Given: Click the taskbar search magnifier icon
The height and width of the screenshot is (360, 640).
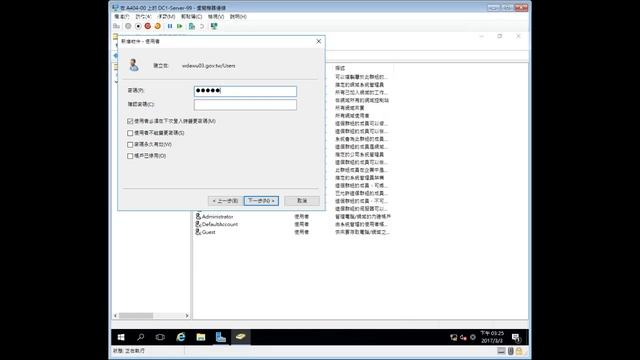Looking at the screenshot, I should click(140, 337).
